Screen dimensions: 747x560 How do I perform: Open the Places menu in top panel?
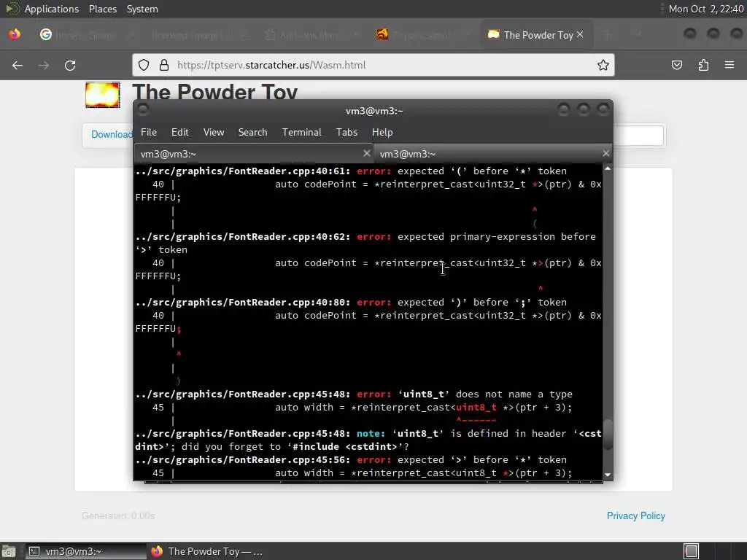click(102, 9)
